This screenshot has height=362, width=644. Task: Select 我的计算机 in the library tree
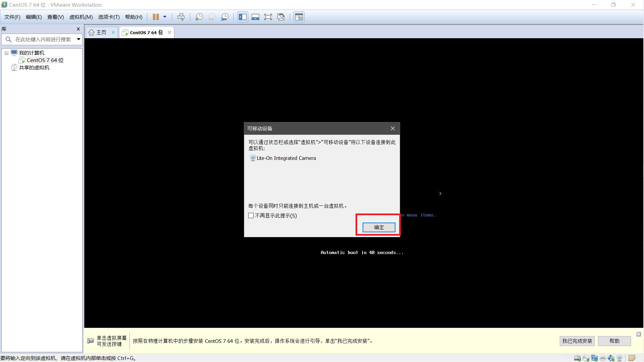(32, 53)
